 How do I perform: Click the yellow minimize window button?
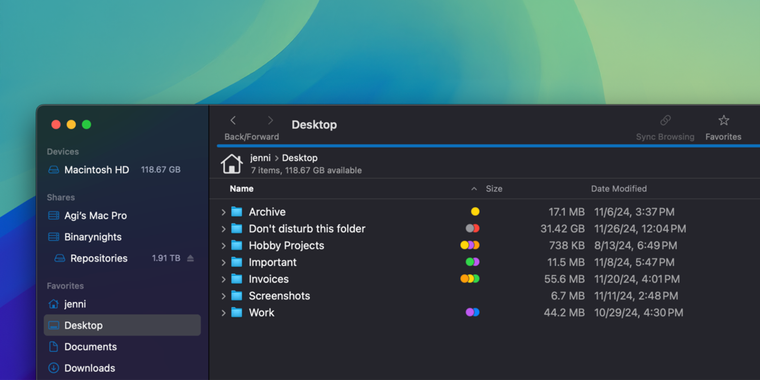click(71, 125)
